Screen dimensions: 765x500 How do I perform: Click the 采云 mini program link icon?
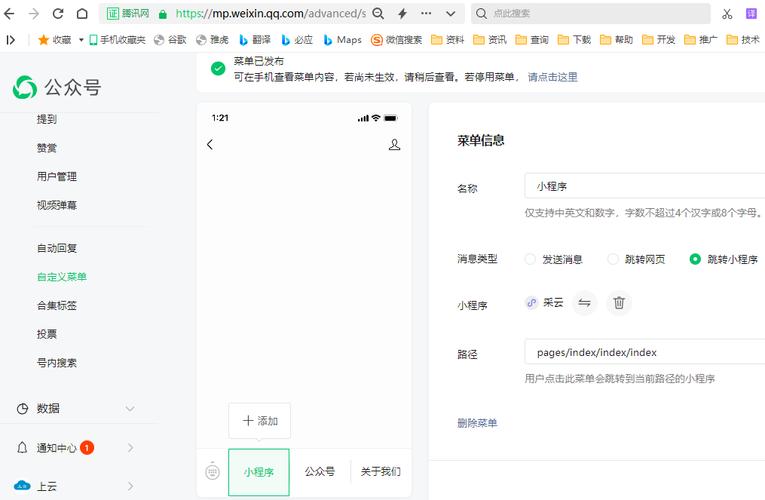pyautogui.click(x=531, y=303)
